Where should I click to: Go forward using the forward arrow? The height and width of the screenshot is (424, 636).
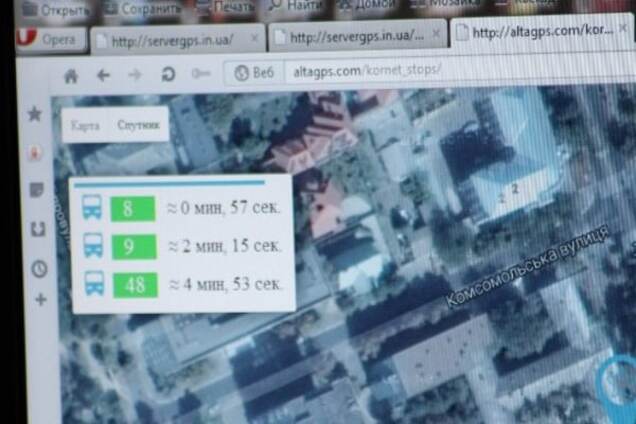(135, 75)
